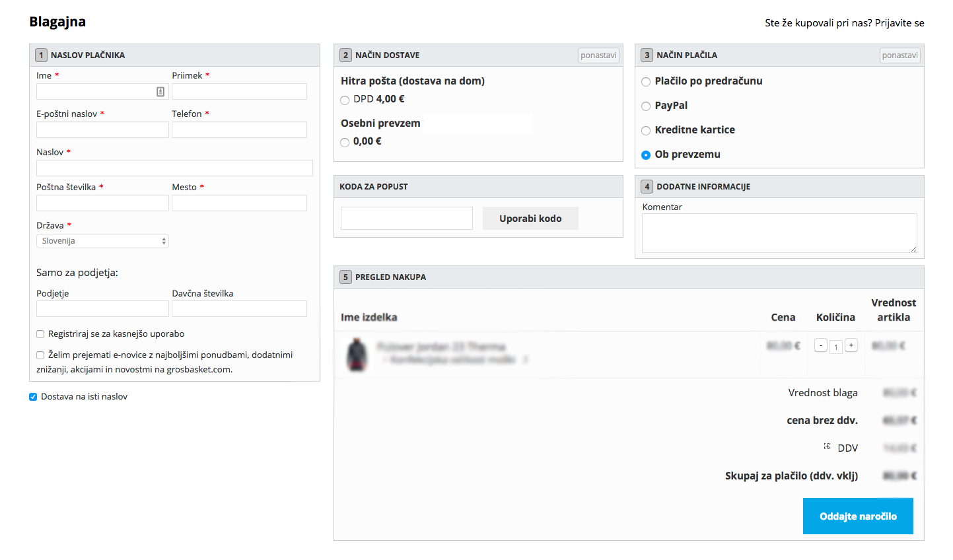953x560 pixels.
Task: Uncheck Dostava na isti naslov
Action: (33, 397)
